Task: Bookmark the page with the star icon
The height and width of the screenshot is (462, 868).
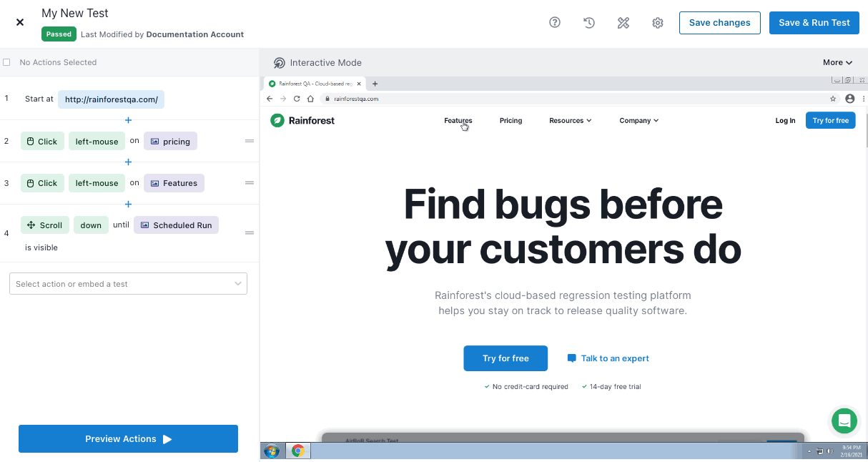Action: click(833, 99)
